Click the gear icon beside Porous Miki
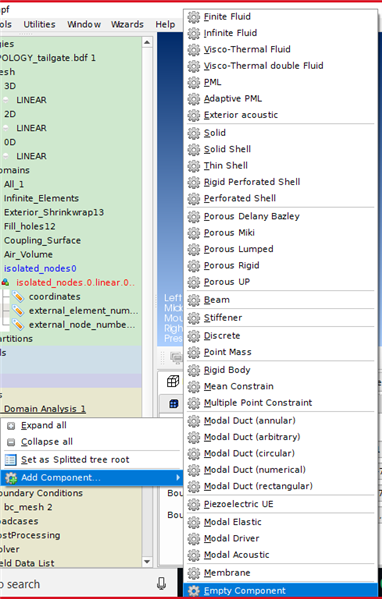The width and height of the screenshot is (382, 599). click(194, 233)
